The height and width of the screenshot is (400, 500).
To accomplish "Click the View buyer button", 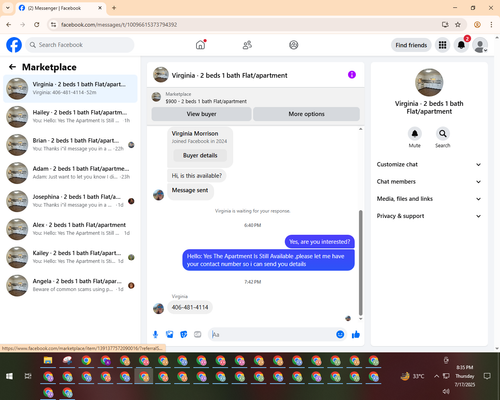I will point(201,114).
